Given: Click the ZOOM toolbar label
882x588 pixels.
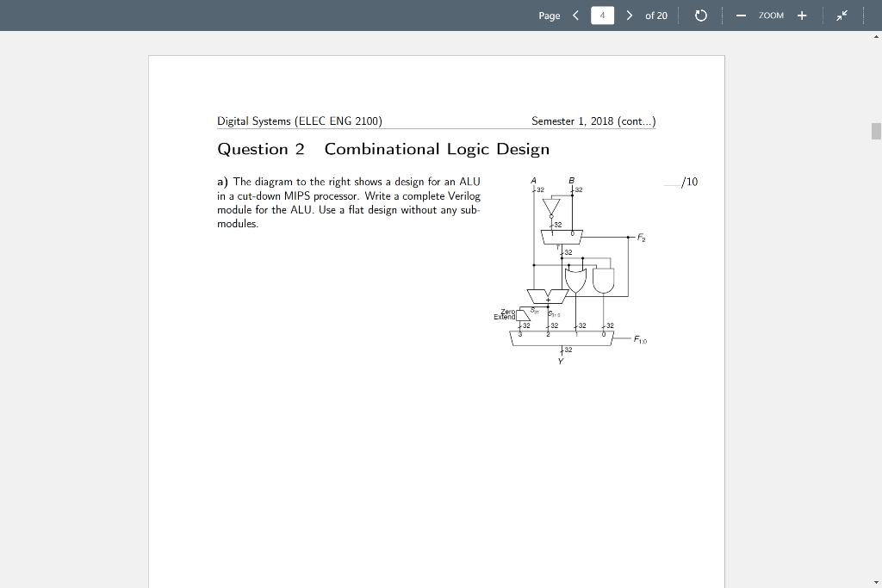Looking at the screenshot, I should (x=771, y=15).
